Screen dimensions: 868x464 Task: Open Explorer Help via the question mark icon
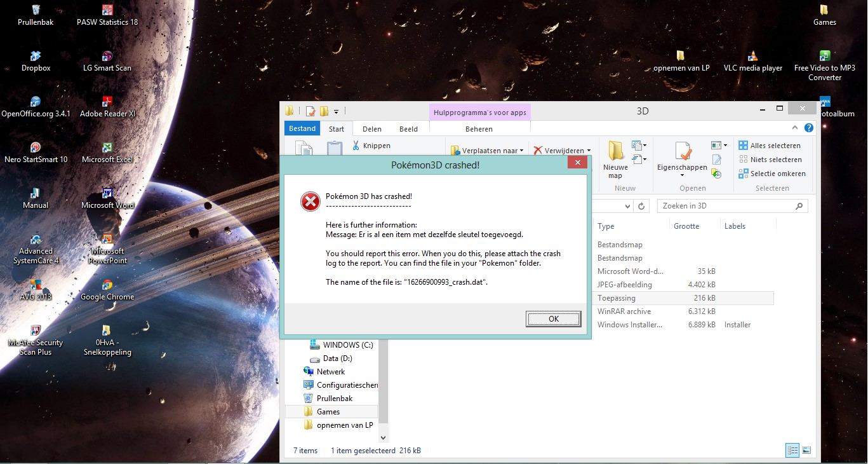click(x=808, y=128)
